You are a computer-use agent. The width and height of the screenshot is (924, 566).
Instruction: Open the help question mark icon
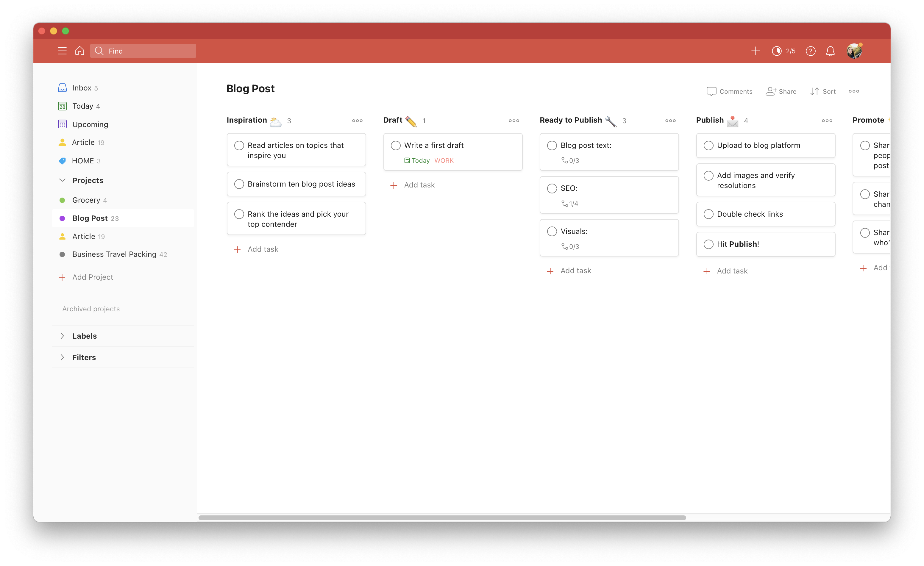pyautogui.click(x=810, y=51)
